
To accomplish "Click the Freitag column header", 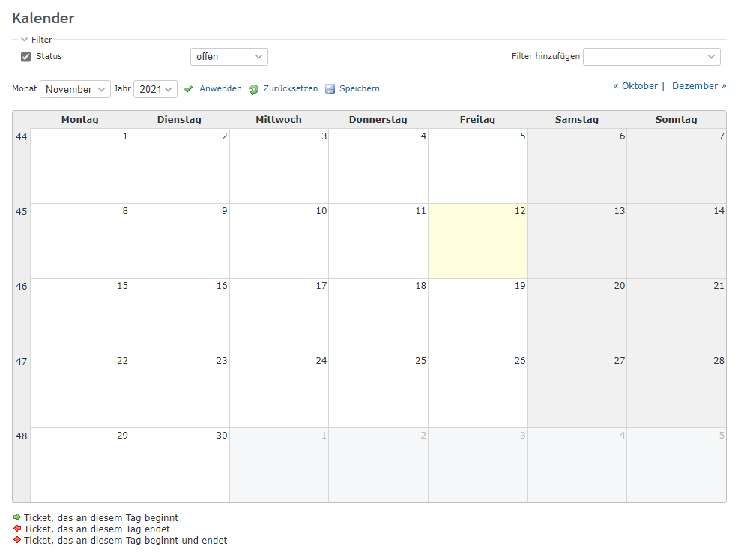I will pyautogui.click(x=477, y=119).
